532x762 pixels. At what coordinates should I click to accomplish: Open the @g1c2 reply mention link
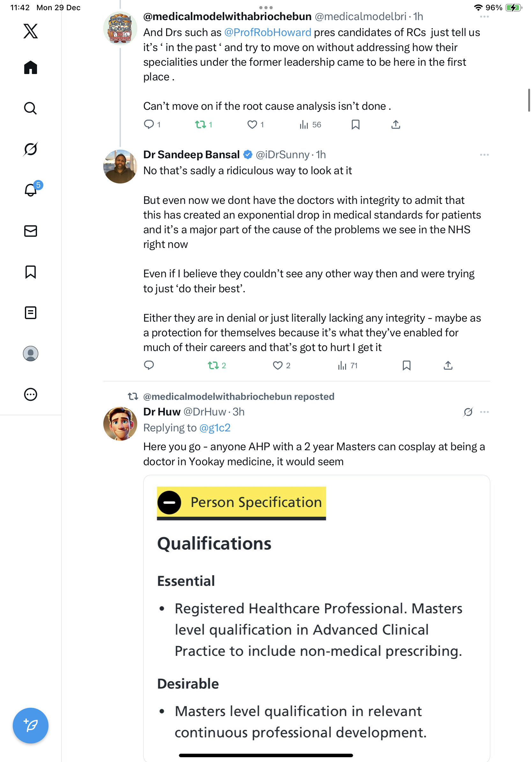[215, 428]
